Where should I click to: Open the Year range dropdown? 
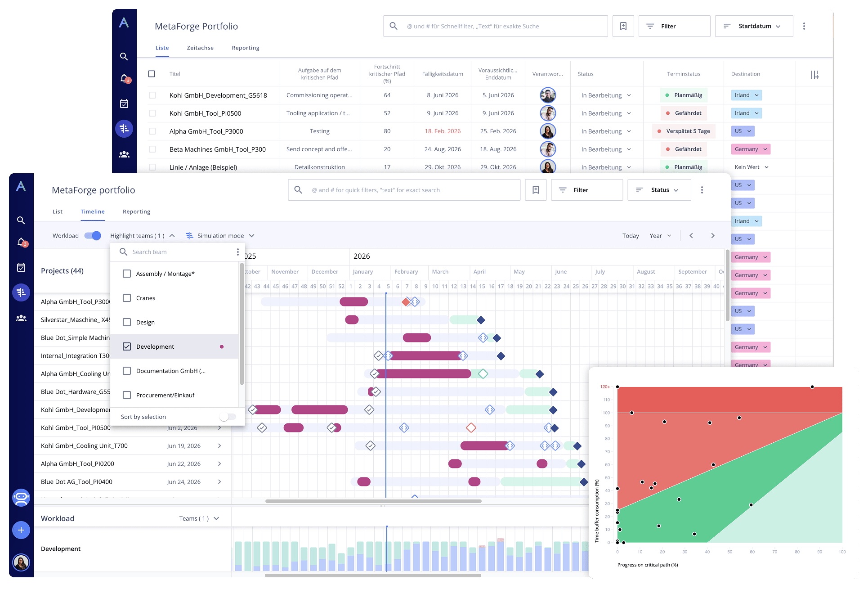(660, 235)
